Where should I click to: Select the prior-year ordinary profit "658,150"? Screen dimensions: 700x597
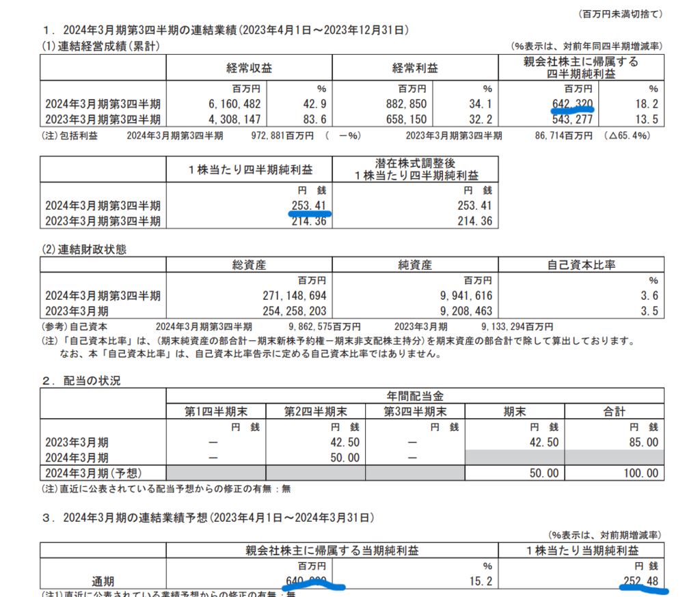tap(406, 120)
